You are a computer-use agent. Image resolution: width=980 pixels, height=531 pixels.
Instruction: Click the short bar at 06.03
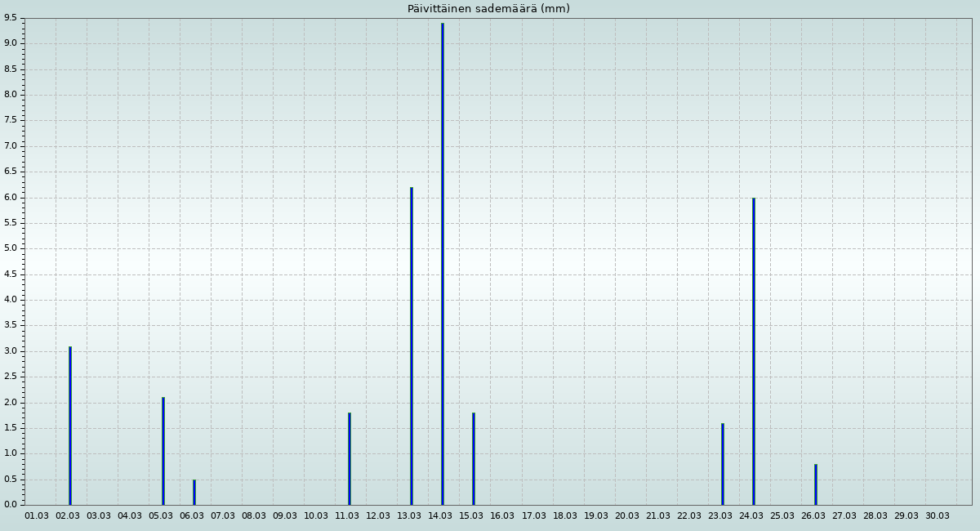tap(194, 492)
